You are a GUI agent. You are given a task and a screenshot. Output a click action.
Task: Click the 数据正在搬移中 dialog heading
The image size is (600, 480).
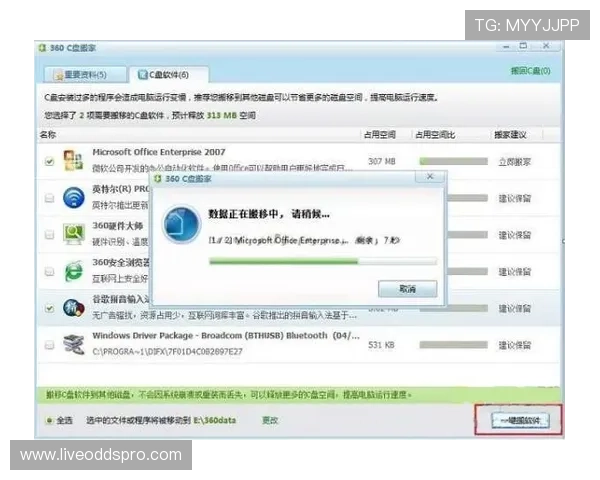click(x=269, y=214)
